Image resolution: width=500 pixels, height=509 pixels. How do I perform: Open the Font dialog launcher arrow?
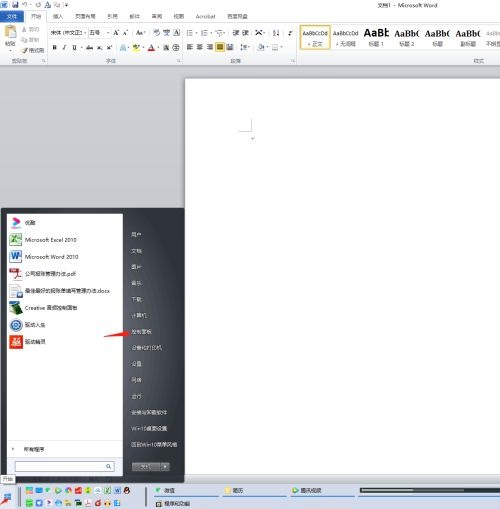(x=179, y=61)
